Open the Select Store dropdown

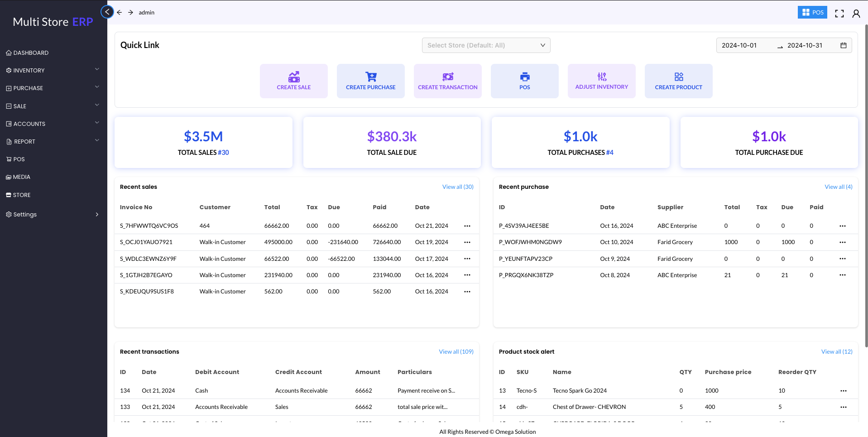pos(486,45)
